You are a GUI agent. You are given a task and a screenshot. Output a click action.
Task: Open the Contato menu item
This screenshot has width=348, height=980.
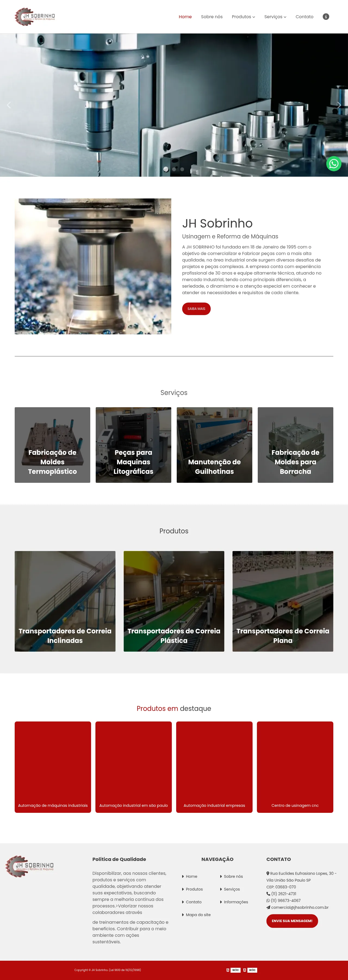(304, 17)
